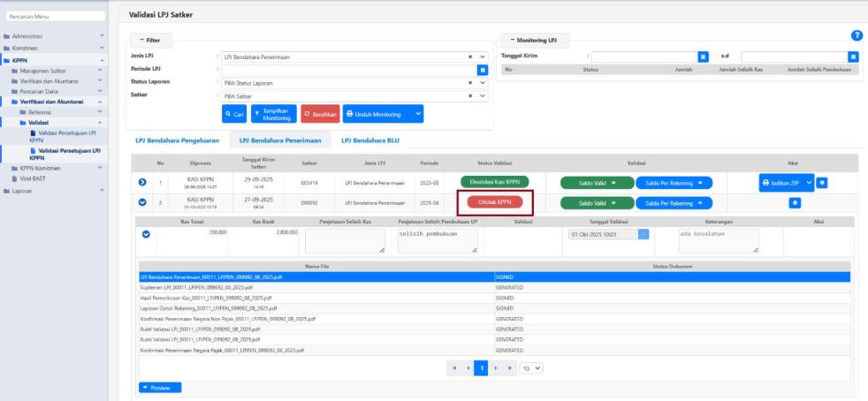Viewport: 868px width, 401px height.
Task: Switch to the LPJ Bendahara Pengeluaran tab
Action: click(x=177, y=140)
